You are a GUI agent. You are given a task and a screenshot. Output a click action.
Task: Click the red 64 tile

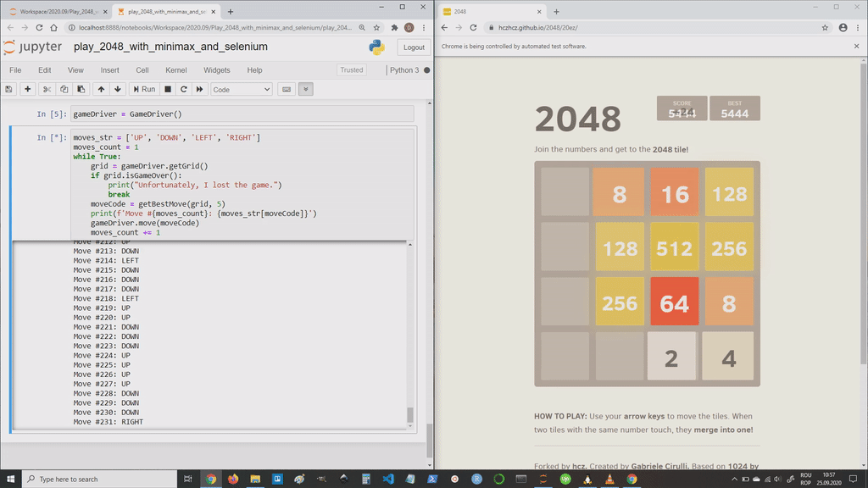click(x=674, y=302)
